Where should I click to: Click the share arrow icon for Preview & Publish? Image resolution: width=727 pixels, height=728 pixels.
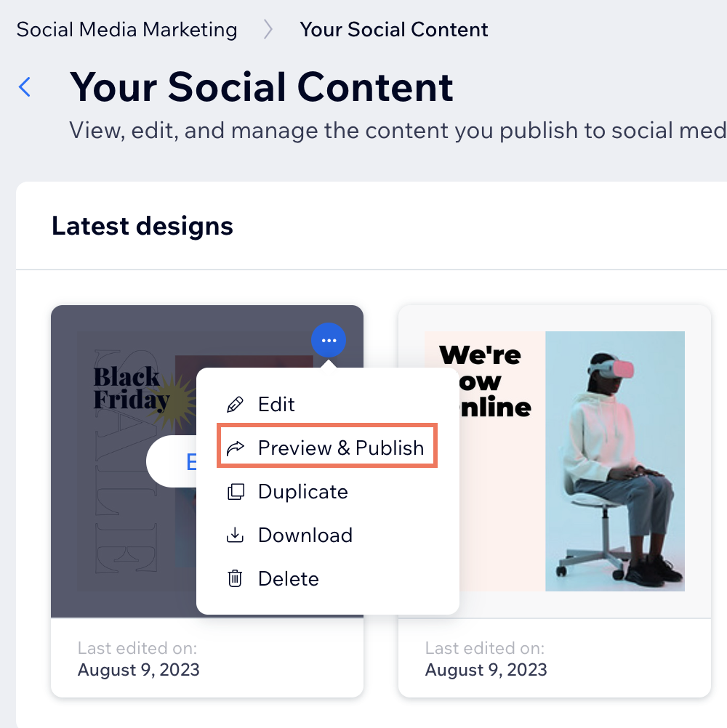[235, 448]
